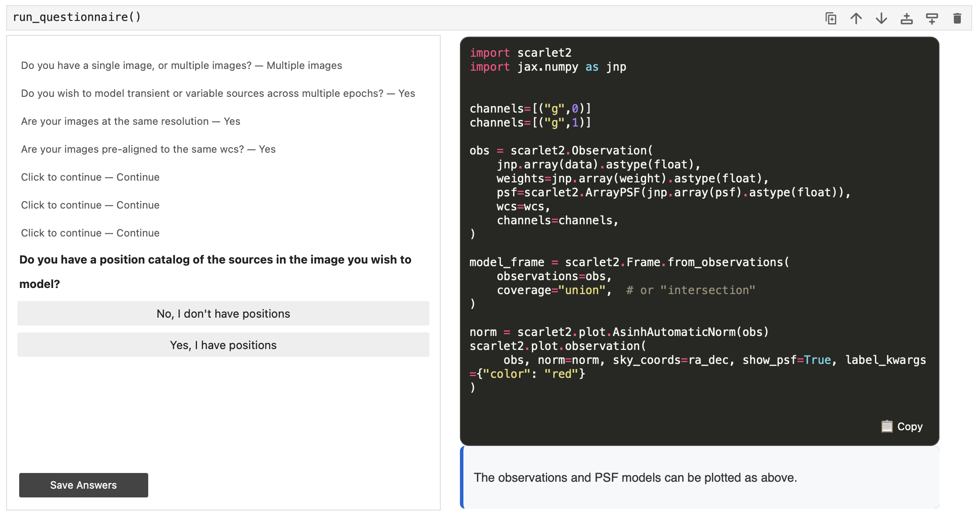Choose "No, I don't have positions"

point(223,313)
